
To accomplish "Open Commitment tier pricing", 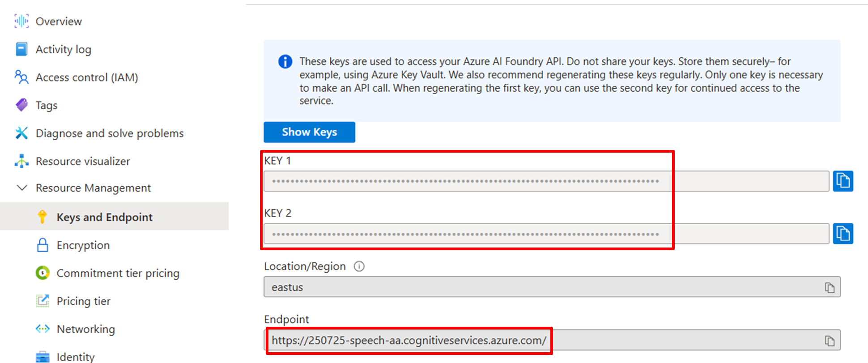I will coord(118,273).
